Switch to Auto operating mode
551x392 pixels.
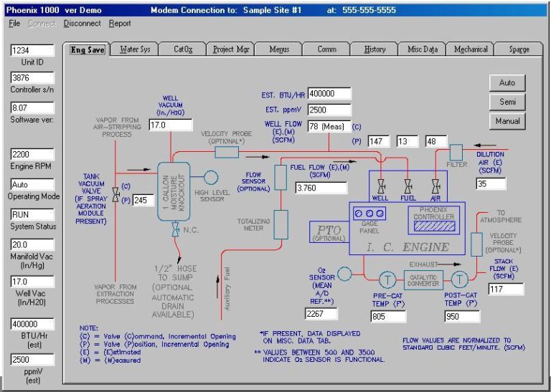point(507,82)
